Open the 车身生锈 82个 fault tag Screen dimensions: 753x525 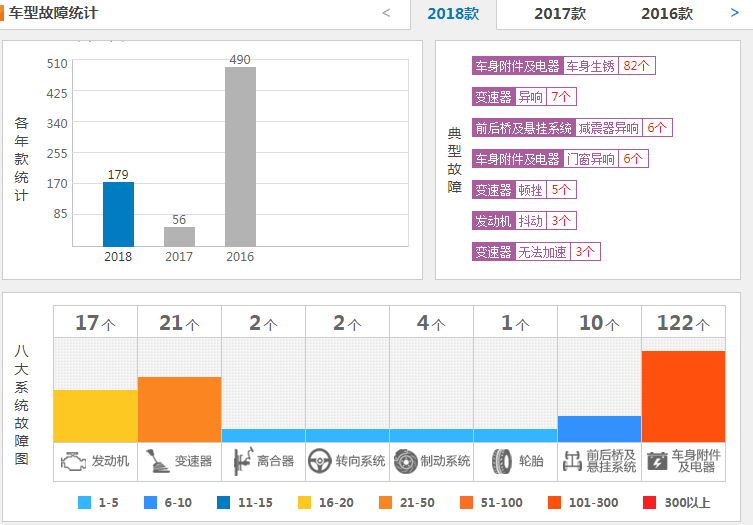click(563, 66)
